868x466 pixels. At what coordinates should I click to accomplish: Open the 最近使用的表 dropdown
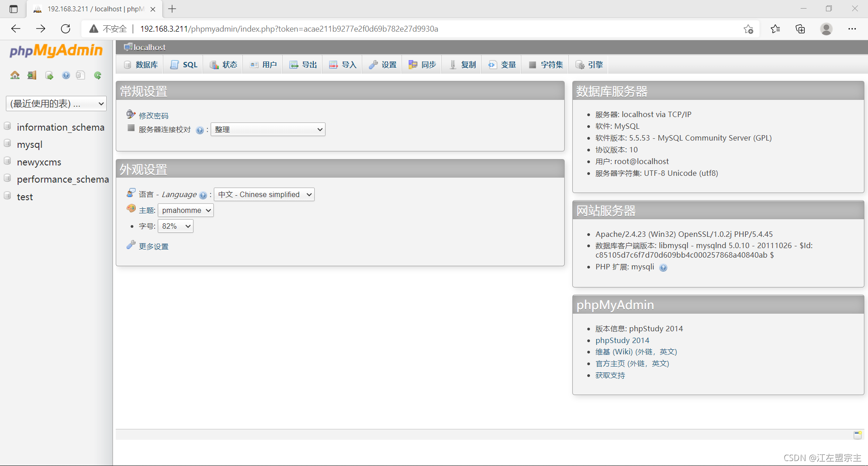[56, 104]
